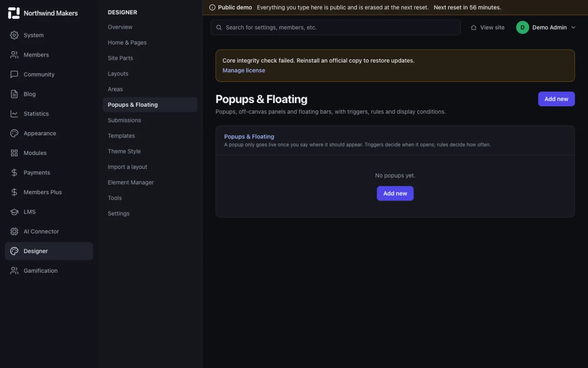588x368 pixels.
Task: Open Blog via its document icon
Action: point(14,94)
